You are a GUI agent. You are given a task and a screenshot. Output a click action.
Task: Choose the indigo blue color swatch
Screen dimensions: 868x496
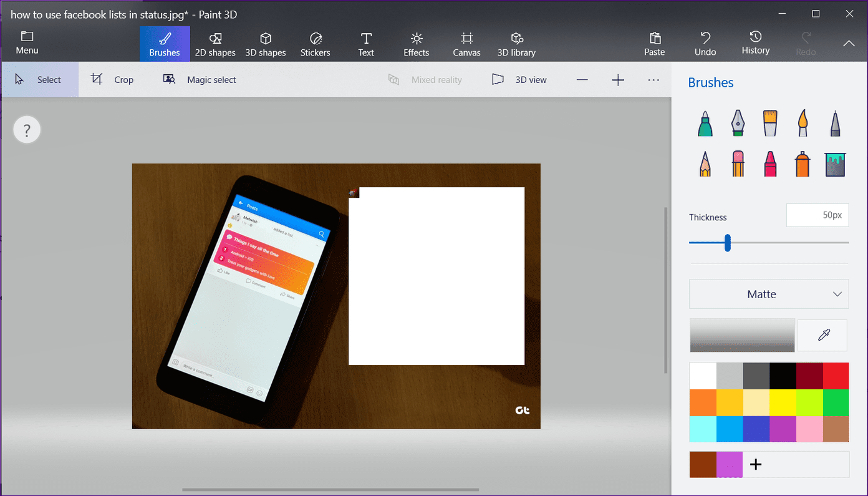tap(756, 429)
